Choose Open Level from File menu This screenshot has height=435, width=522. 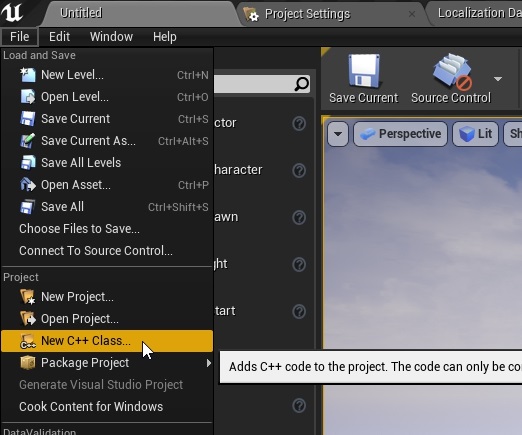click(107, 97)
